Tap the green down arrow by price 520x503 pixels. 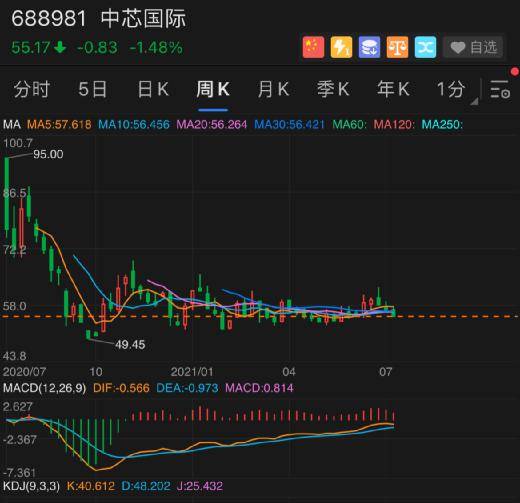[x=60, y=47]
